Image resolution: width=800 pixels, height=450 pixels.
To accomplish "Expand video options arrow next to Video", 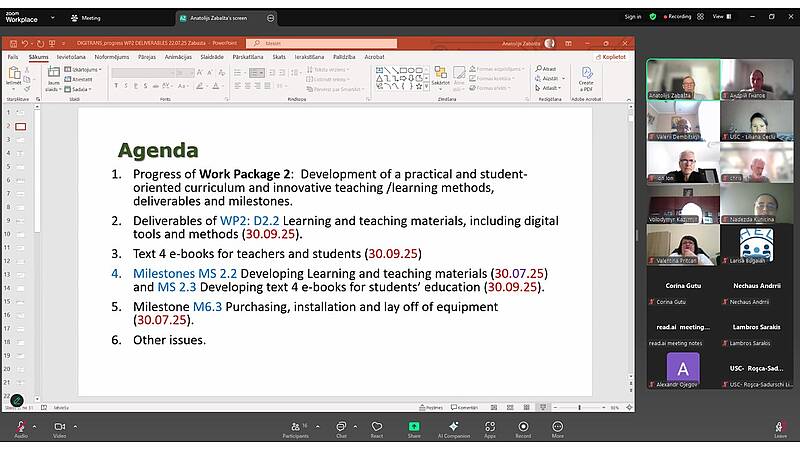I will (75, 427).
